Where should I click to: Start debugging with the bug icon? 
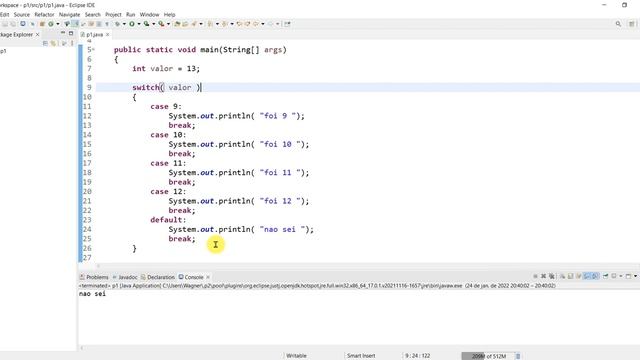(x=118, y=24)
